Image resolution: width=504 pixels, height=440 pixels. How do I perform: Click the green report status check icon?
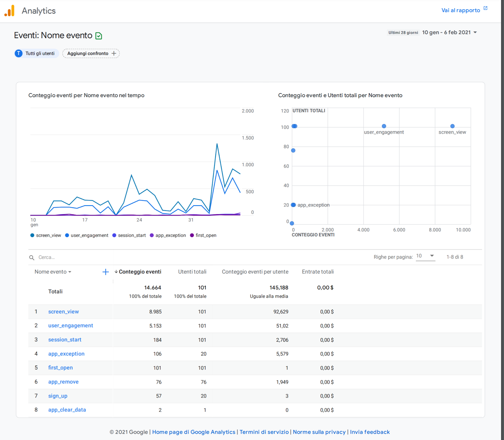[x=99, y=36]
